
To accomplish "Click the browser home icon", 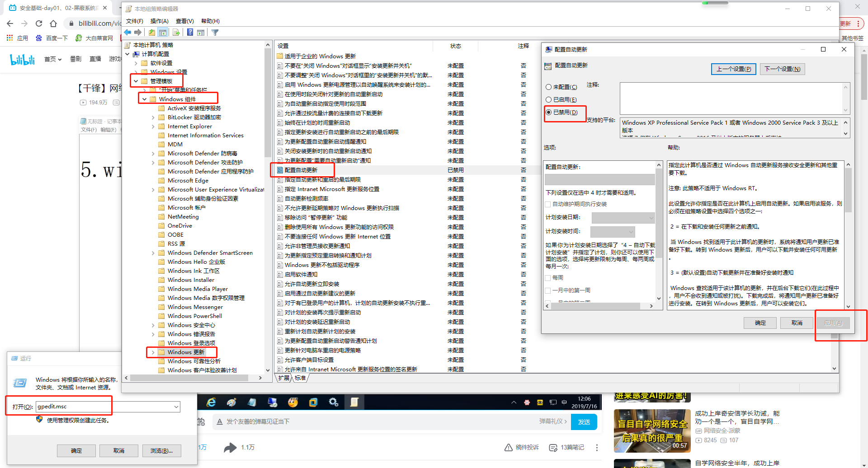I will click(x=53, y=23).
